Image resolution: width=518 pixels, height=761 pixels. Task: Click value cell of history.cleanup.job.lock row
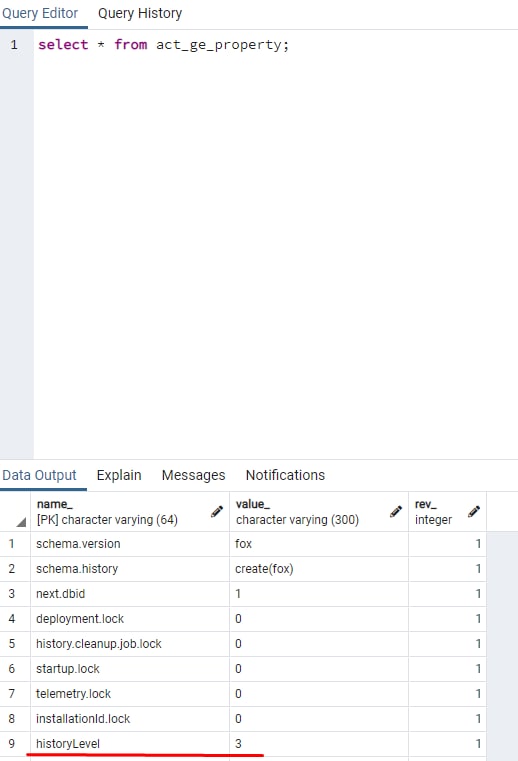coord(319,644)
